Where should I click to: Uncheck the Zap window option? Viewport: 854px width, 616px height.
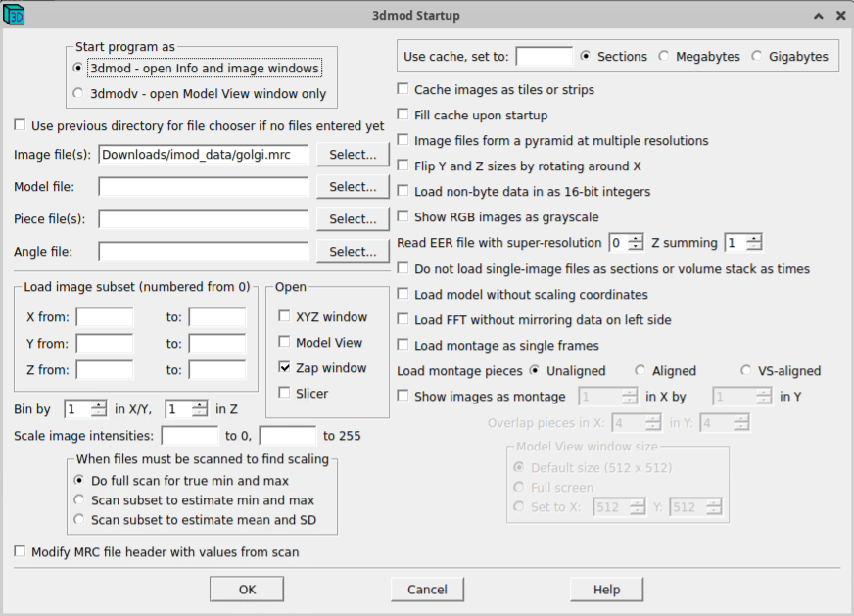[285, 368]
